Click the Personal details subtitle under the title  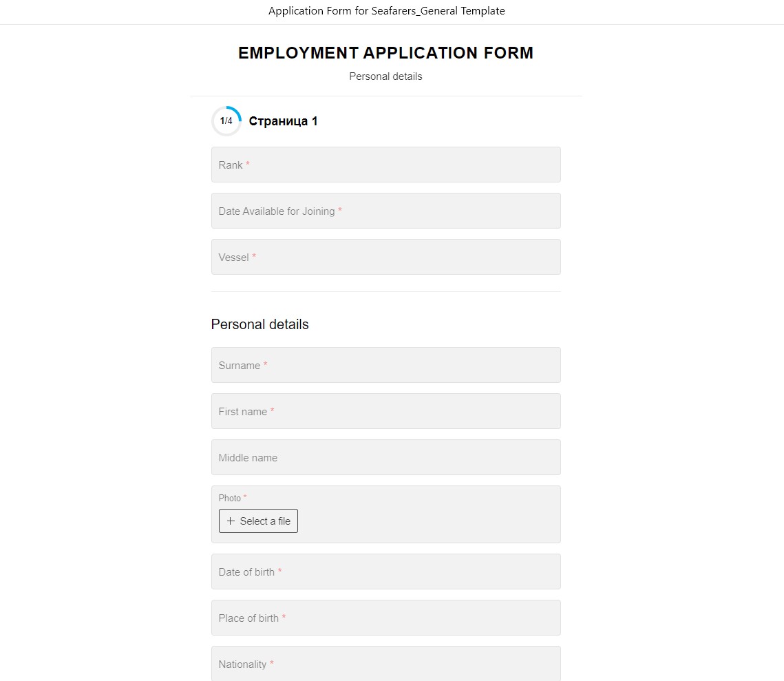point(385,76)
